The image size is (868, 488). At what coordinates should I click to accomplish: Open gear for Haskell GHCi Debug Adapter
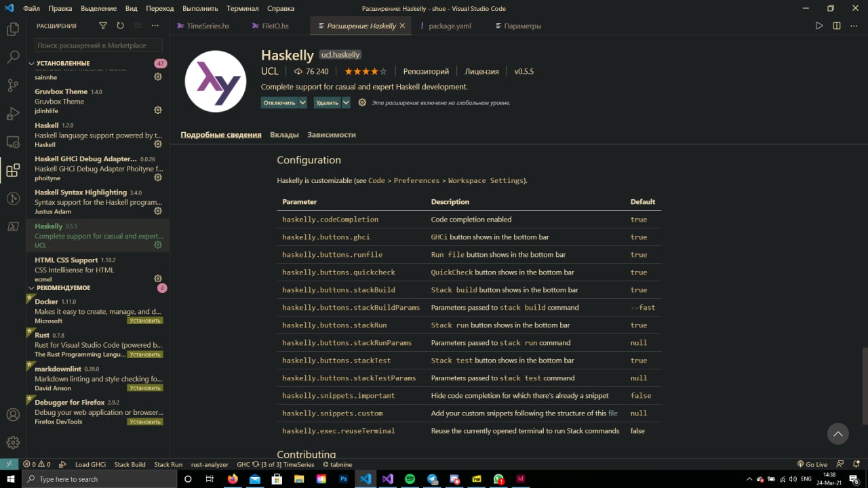click(x=158, y=178)
